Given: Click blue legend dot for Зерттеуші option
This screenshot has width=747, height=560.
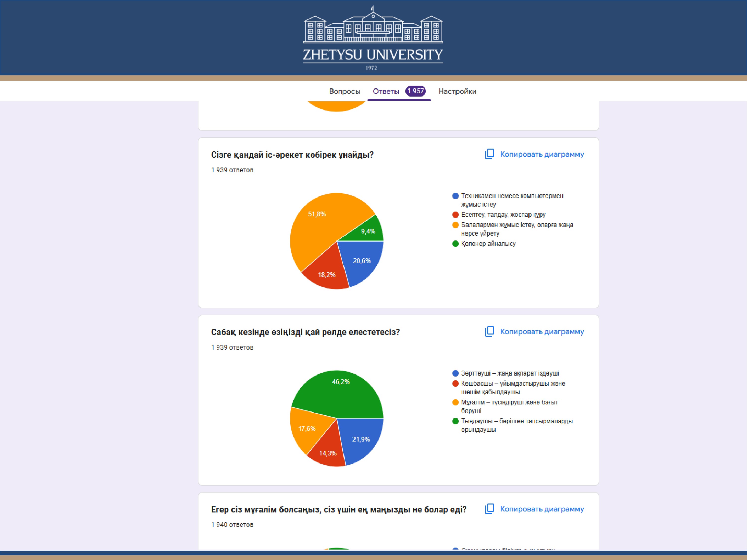Looking at the screenshot, I should tap(455, 373).
